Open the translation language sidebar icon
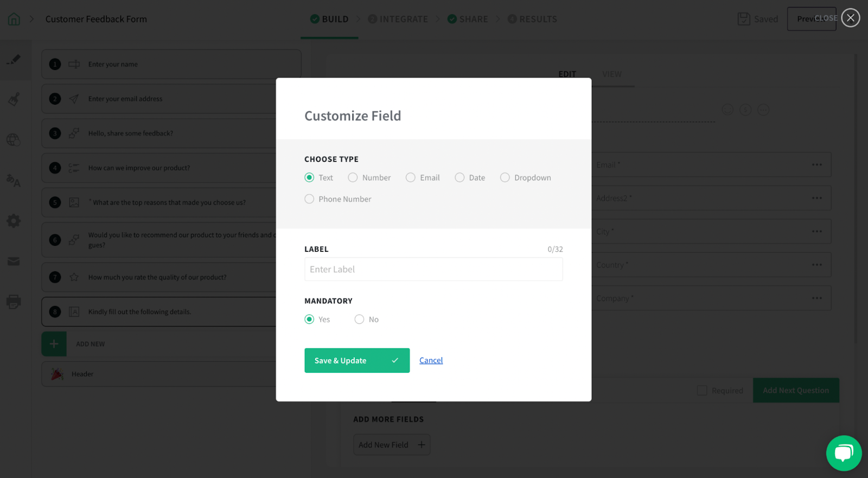 tap(14, 180)
